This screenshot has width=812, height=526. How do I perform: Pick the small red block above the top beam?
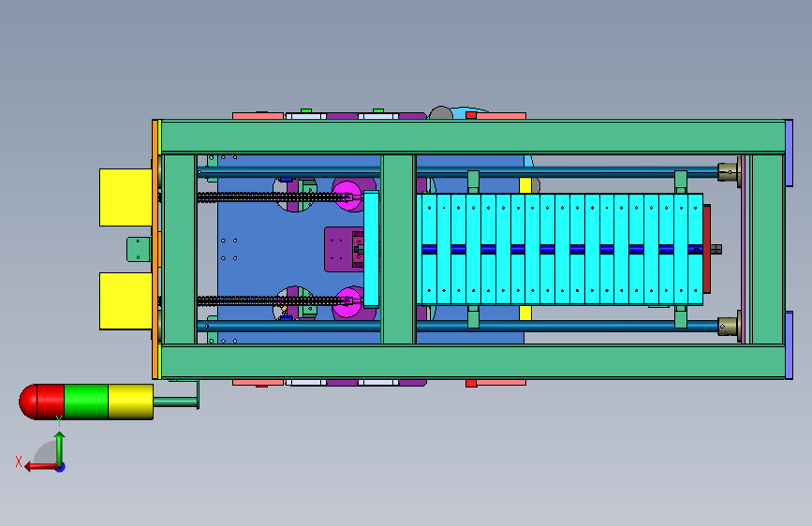(x=471, y=115)
